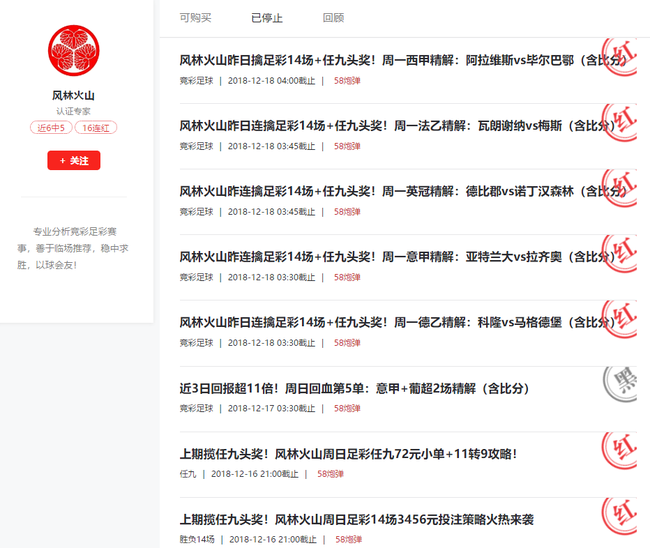
Task: Follow the expert with + 关注 button
Action: [x=74, y=160]
